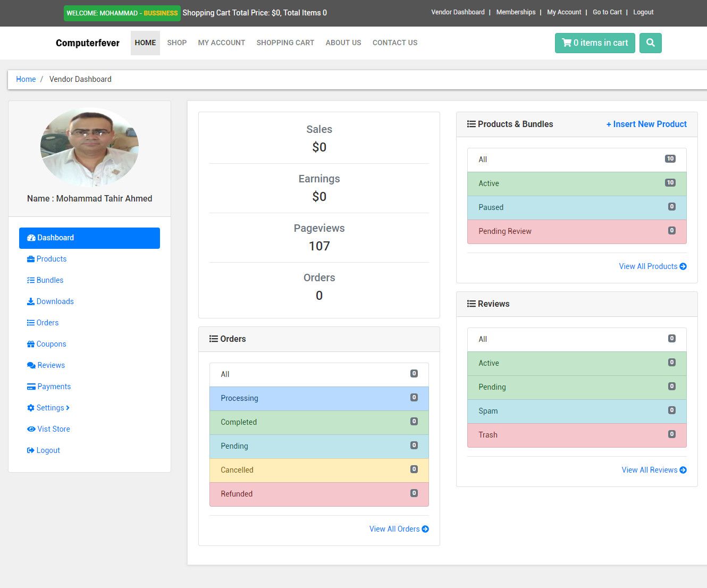This screenshot has width=707, height=588.
Task: Click the shopping cart icon in header
Action: (x=567, y=43)
